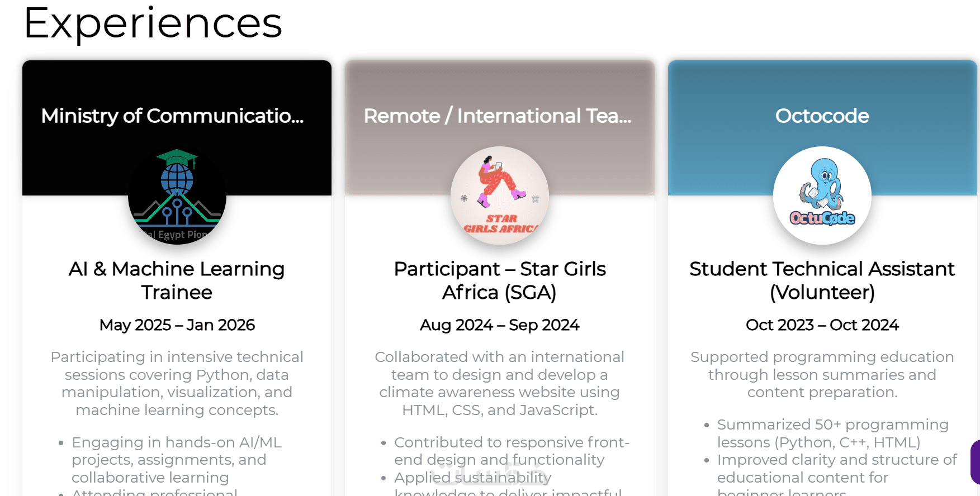Click the hands-on AI/ML projects bullet

click(x=177, y=460)
